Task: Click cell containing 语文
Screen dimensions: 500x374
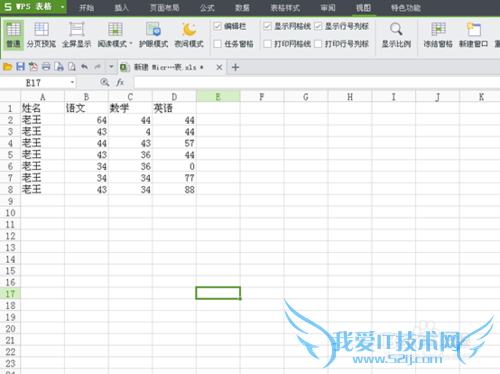Action: [x=86, y=108]
